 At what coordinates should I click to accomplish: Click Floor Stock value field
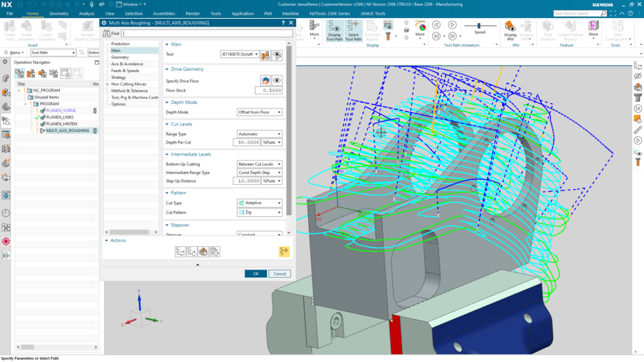[268, 90]
